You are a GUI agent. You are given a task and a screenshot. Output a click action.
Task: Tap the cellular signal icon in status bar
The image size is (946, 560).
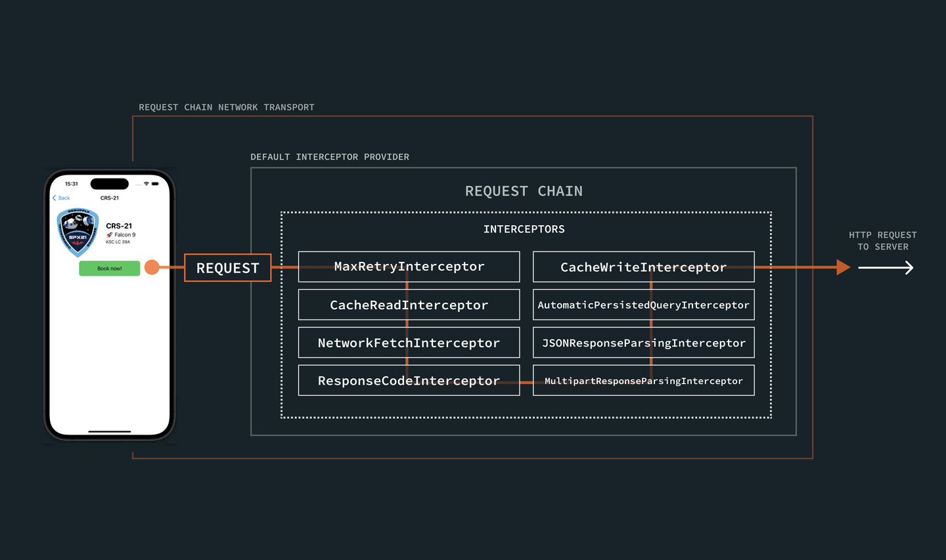click(138, 184)
